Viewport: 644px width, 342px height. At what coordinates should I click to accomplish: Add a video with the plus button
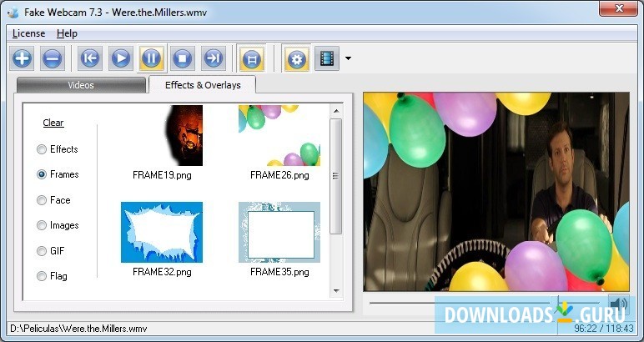22,58
